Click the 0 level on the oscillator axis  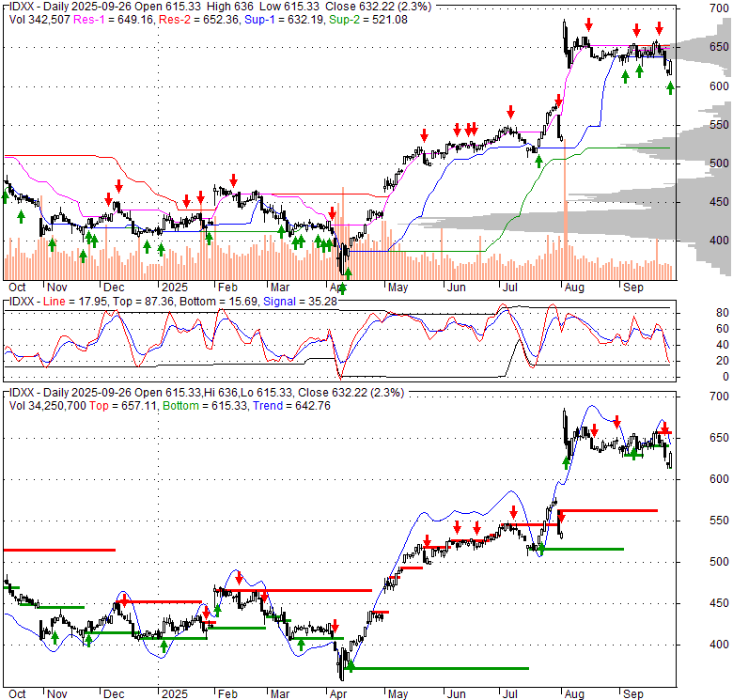coord(725,377)
